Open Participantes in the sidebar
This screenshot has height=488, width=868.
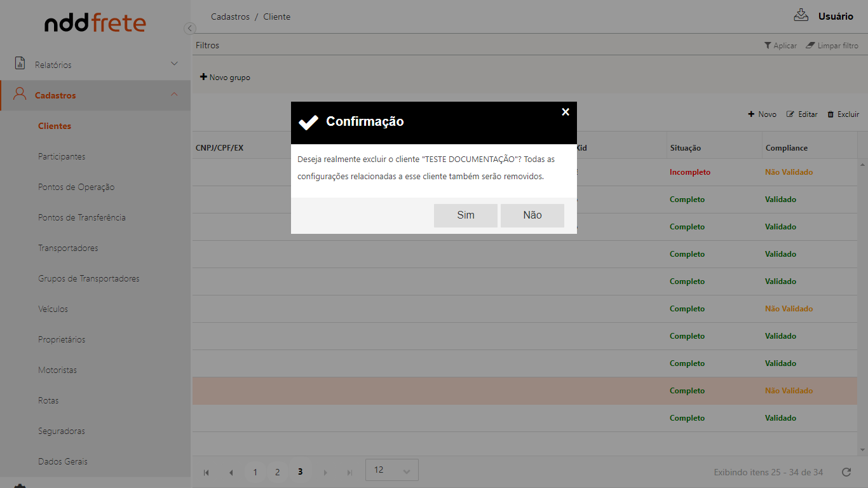pyautogui.click(x=62, y=156)
